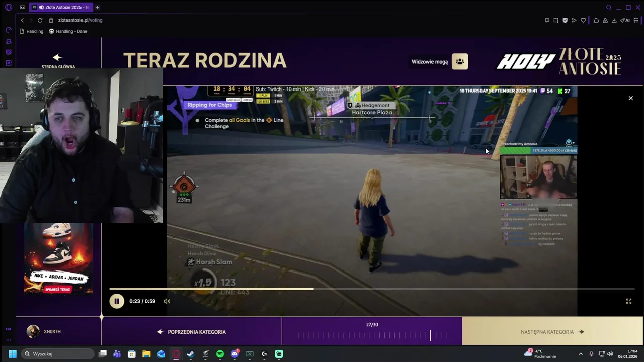Open the Logitech G HUB taskbar icon
This screenshot has height=362, width=644.
click(264, 354)
